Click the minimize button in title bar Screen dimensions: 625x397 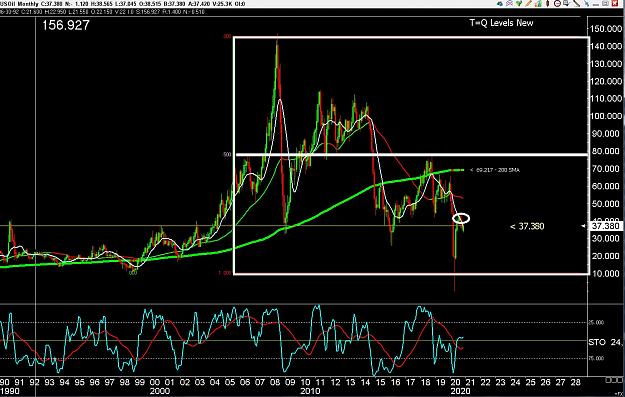tap(596, 5)
